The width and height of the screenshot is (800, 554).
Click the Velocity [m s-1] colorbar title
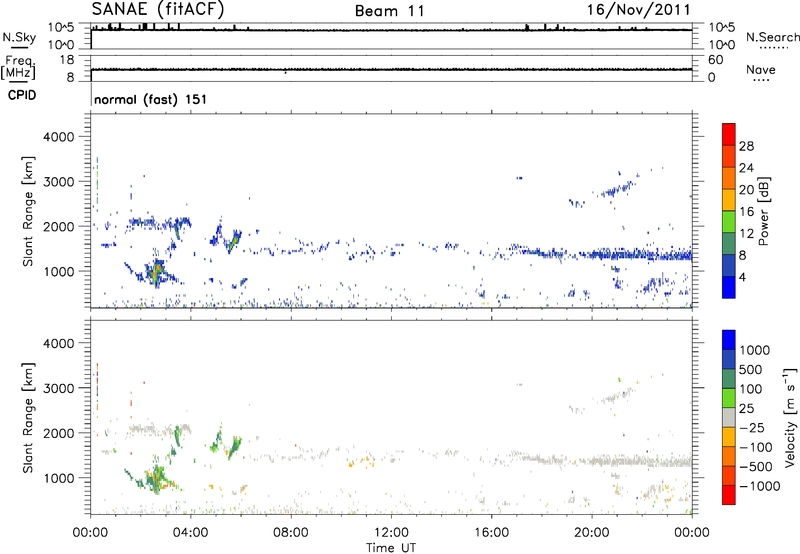pos(790,417)
